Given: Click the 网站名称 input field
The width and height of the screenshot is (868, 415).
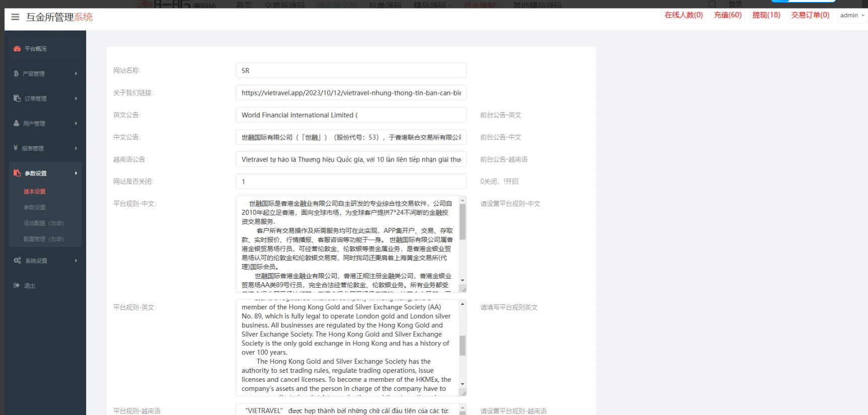Looking at the screenshot, I should (x=351, y=70).
